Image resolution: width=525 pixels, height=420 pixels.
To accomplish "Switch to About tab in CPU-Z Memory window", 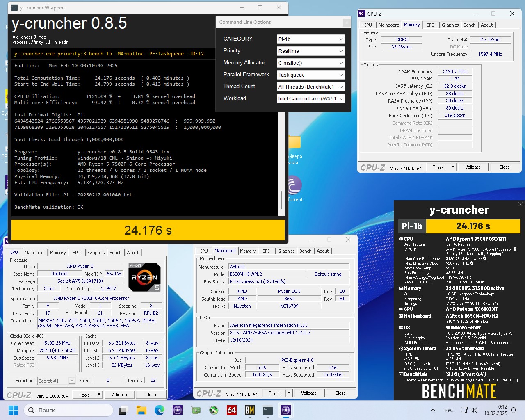I will [487, 25].
